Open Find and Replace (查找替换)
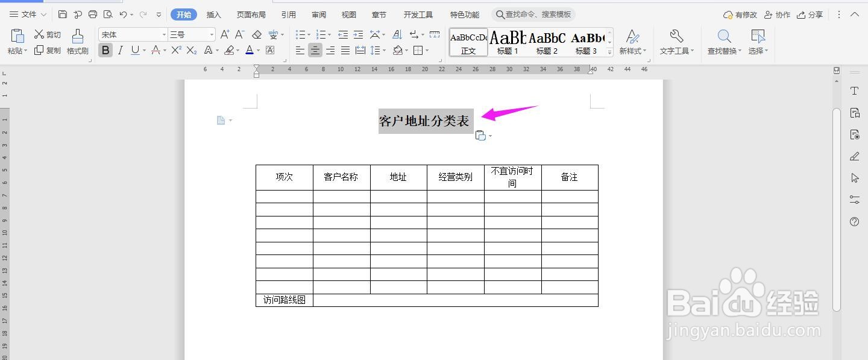This screenshot has width=868, height=360. (724, 42)
